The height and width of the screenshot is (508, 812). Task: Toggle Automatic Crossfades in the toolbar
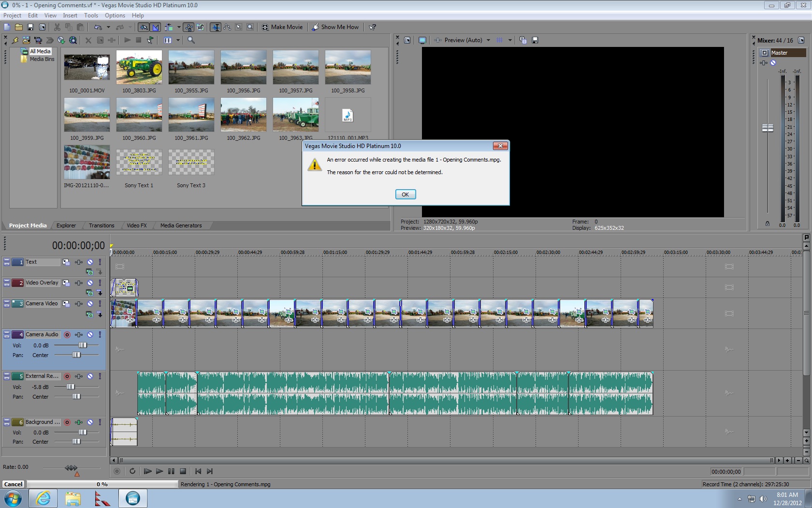pyautogui.click(x=155, y=27)
